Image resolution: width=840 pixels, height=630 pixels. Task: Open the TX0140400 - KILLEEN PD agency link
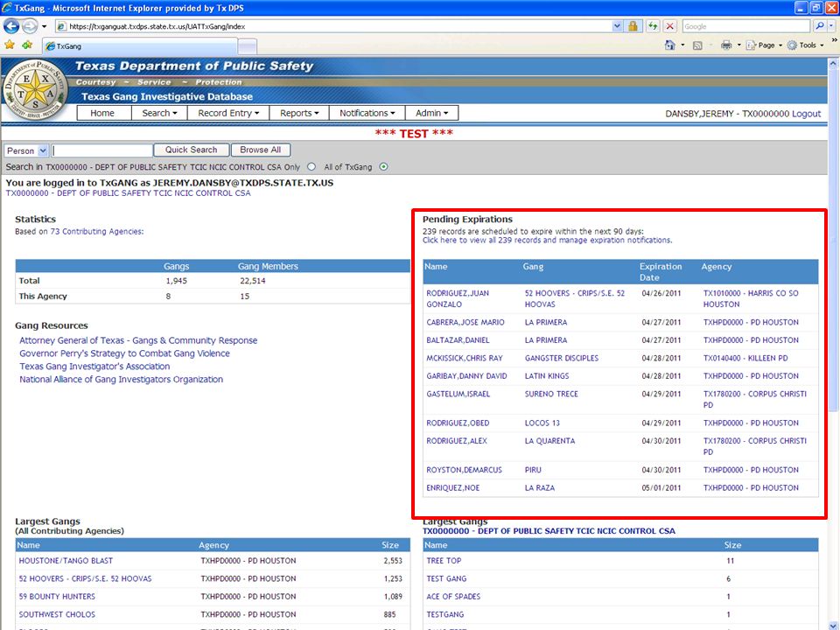(745, 359)
